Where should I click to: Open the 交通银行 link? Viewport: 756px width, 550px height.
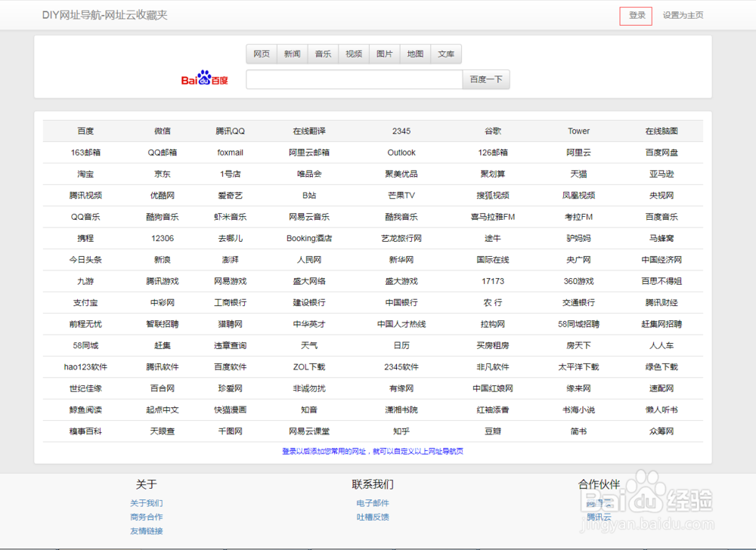(578, 302)
